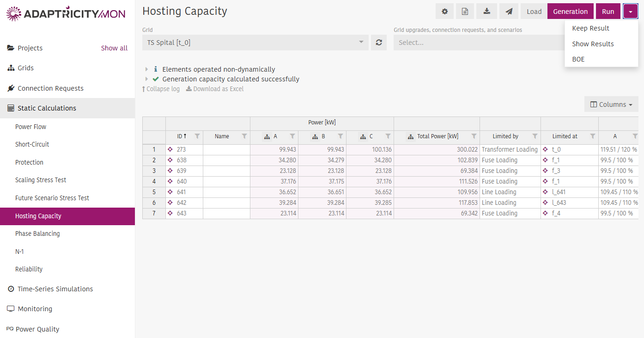This screenshot has width=644, height=338.
Task: Select table row number 7
Action: 154,213
